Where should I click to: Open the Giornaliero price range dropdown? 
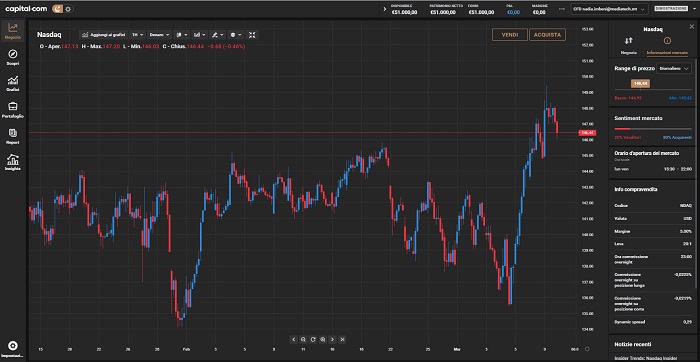click(x=674, y=68)
